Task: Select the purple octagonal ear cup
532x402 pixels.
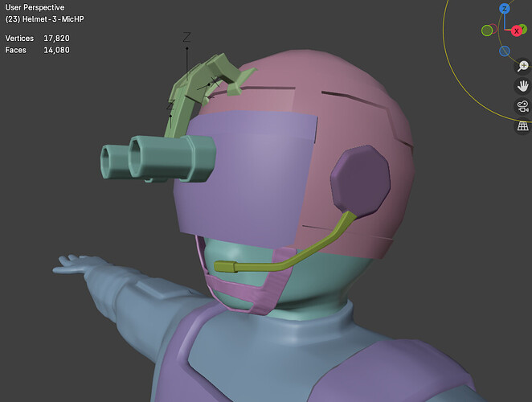Action: point(359,182)
